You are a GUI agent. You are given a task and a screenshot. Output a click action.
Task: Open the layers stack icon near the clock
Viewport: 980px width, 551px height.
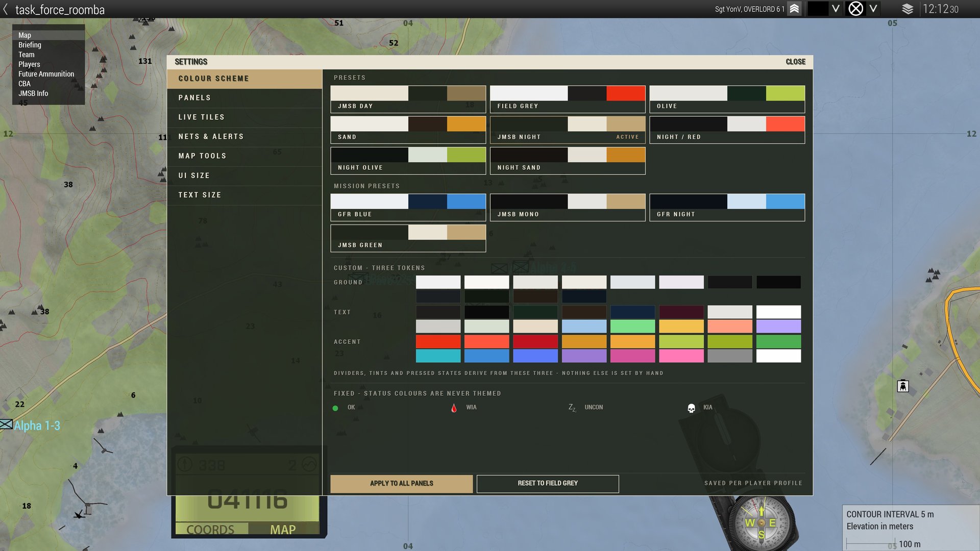point(908,9)
